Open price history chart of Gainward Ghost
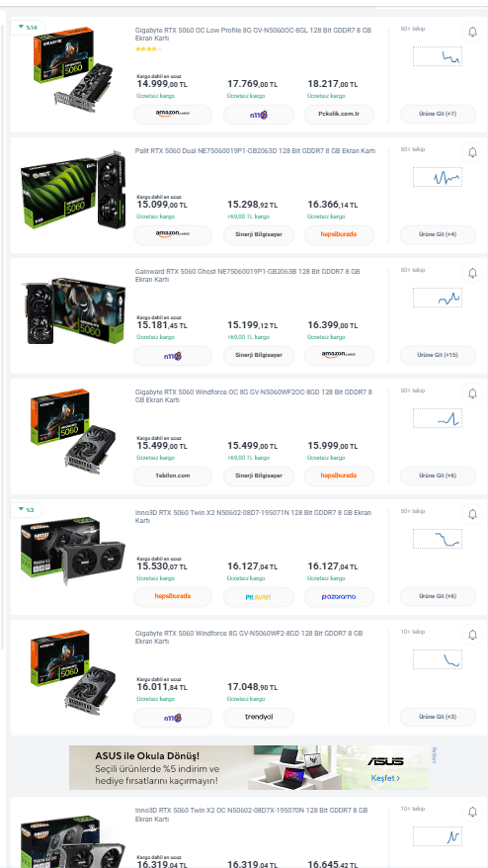This screenshot has width=488, height=868. 437,298
